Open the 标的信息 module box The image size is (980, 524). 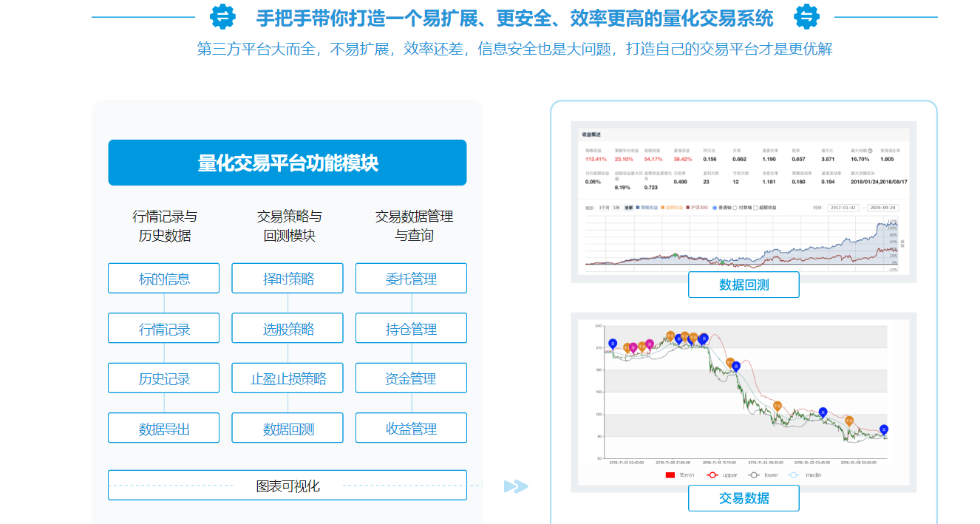164,279
